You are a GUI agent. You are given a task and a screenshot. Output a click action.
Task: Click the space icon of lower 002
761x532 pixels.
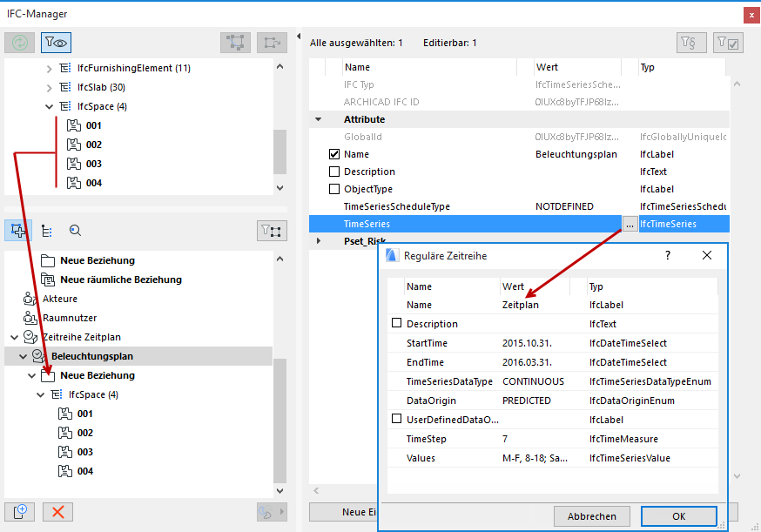point(65,433)
